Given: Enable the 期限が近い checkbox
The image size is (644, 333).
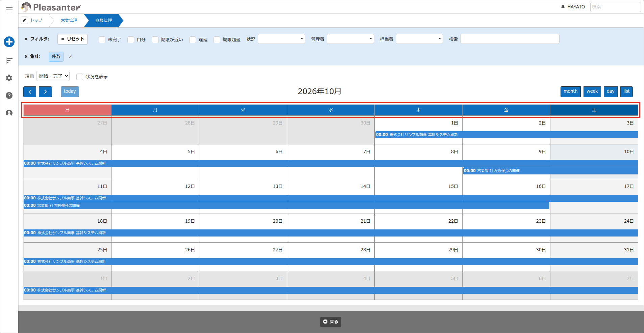Looking at the screenshot, I should (x=155, y=40).
